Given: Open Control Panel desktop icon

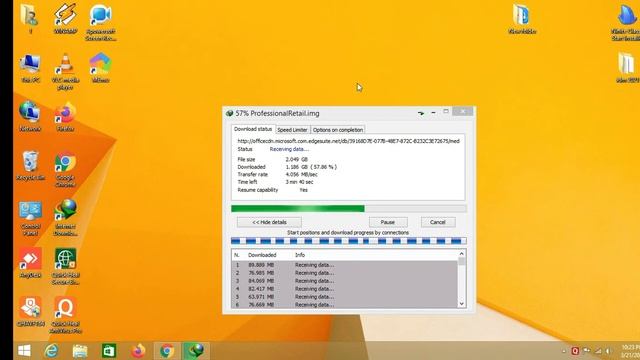Looking at the screenshot, I should [30, 218].
